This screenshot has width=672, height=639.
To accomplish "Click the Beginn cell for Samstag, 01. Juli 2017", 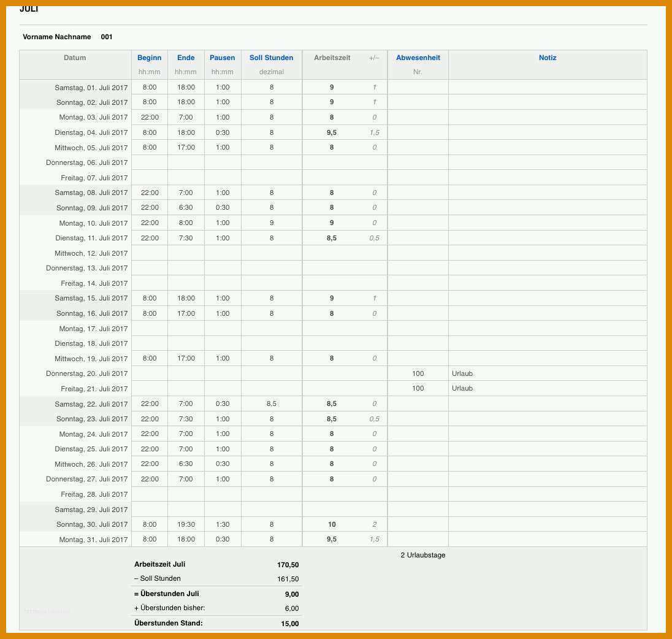I will click(x=149, y=87).
